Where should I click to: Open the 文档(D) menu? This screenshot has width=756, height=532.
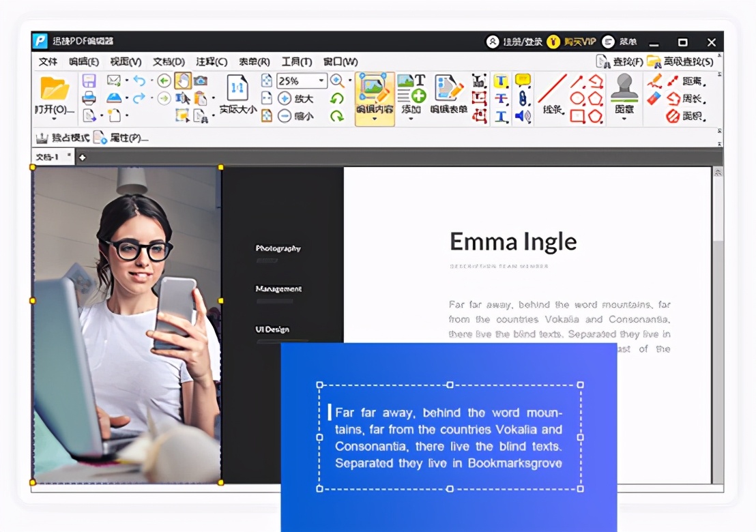[169, 61]
